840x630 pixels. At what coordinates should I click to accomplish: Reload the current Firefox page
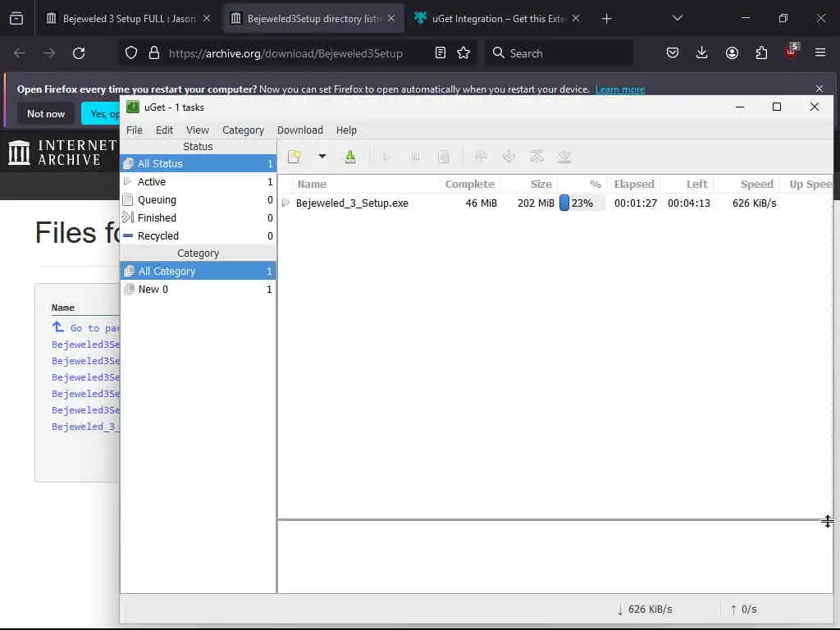coord(79,53)
